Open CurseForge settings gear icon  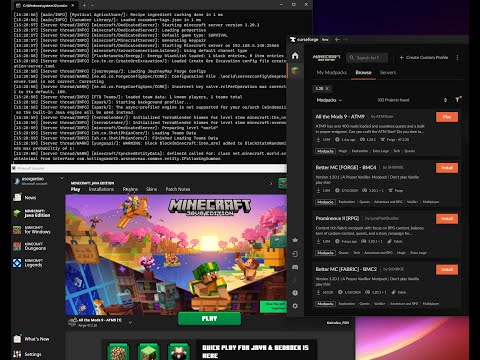coord(295,306)
